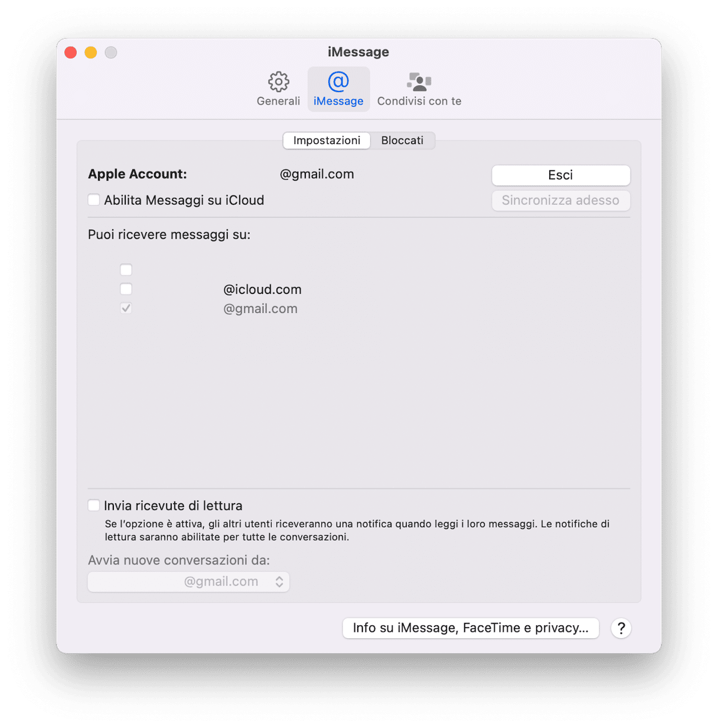Image resolution: width=718 pixels, height=728 pixels.
Task: Minimize the iMessage window
Action: click(91, 53)
